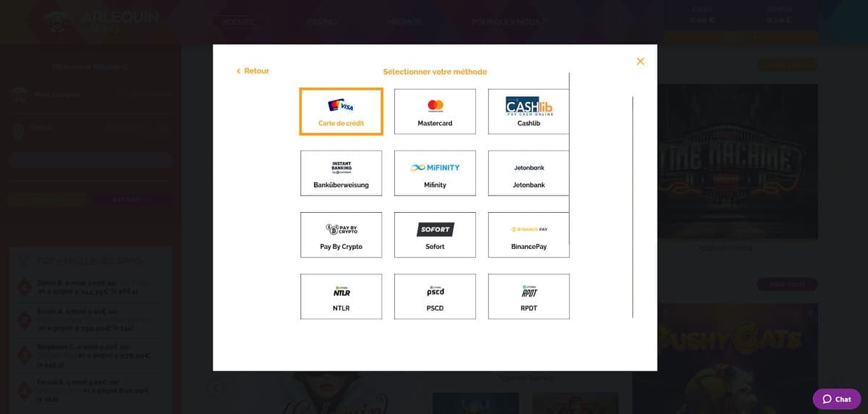Choose Mastercard as payment method
Viewport: 868px width, 414px height.
click(435, 111)
